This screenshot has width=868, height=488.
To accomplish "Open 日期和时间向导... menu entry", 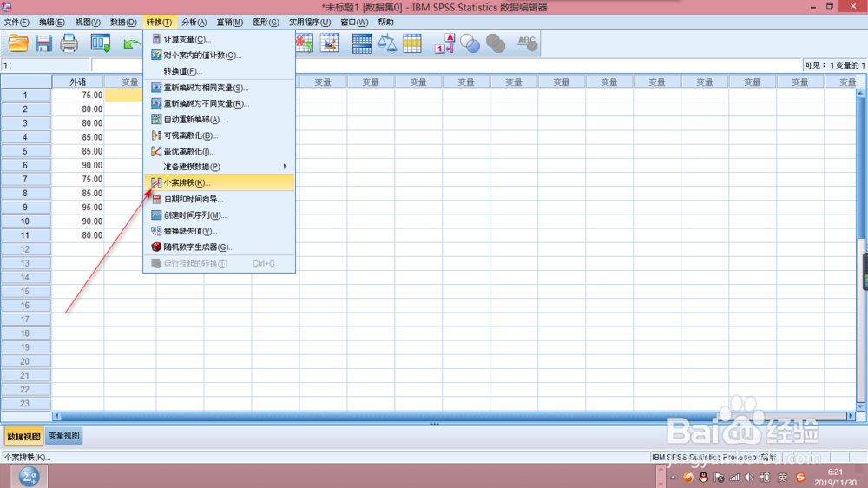I will point(219,200).
